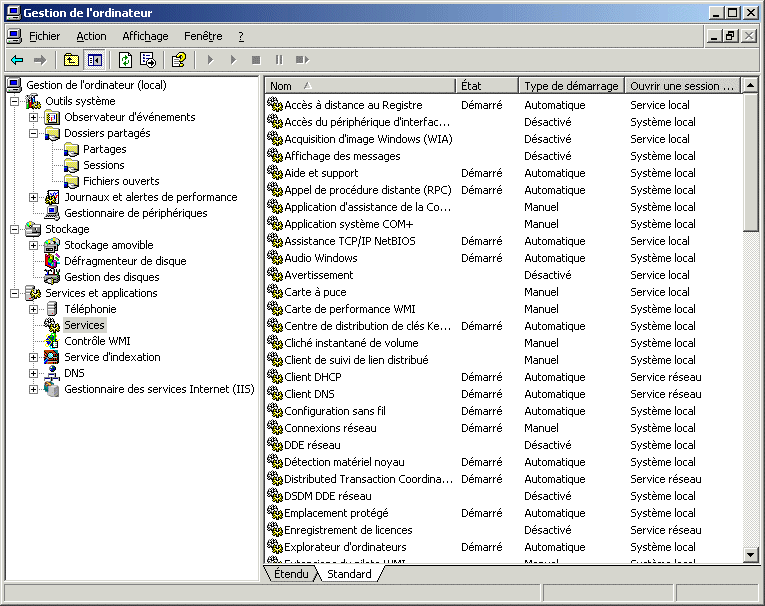Select the Défragmenteur de disque icon

click(x=52, y=261)
